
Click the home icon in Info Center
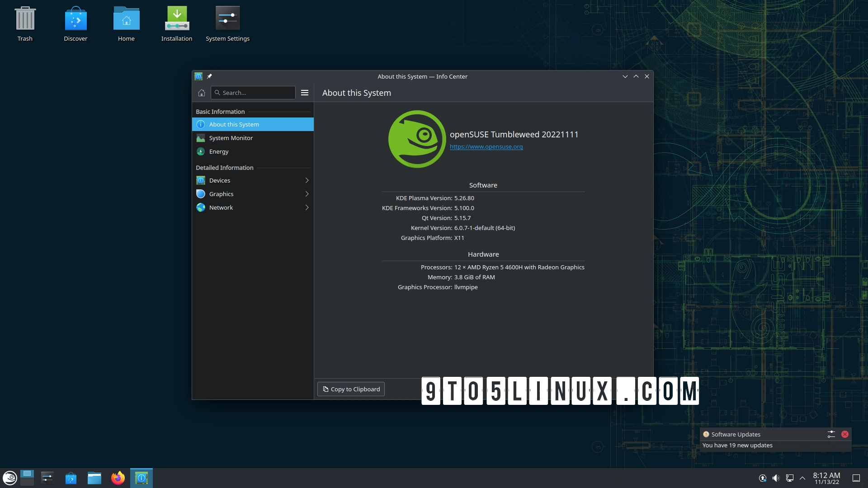click(x=202, y=93)
